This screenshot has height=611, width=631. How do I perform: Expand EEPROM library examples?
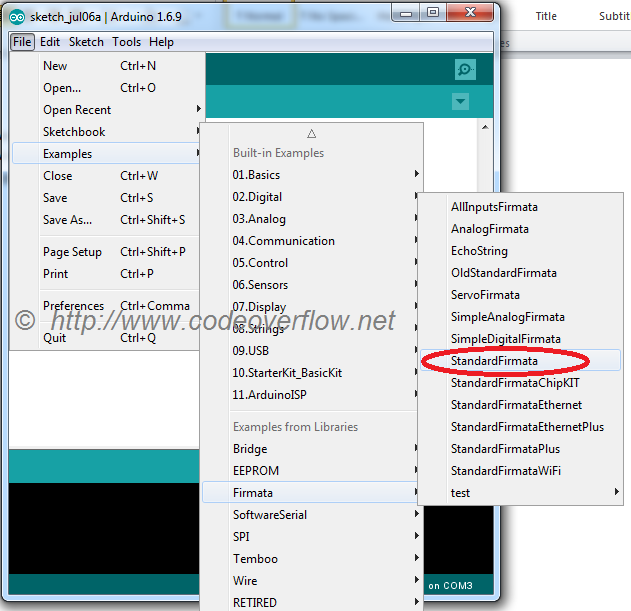tap(311, 471)
